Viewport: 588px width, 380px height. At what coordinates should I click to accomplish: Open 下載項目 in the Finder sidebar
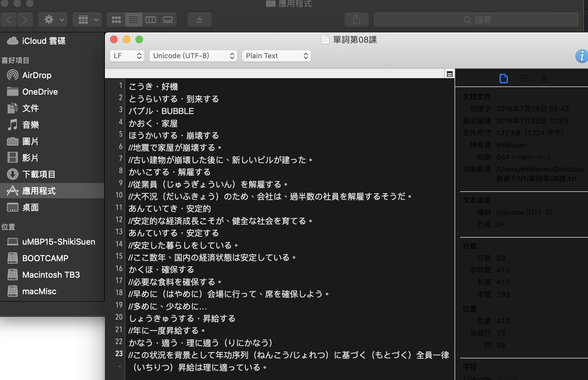[x=52, y=174]
